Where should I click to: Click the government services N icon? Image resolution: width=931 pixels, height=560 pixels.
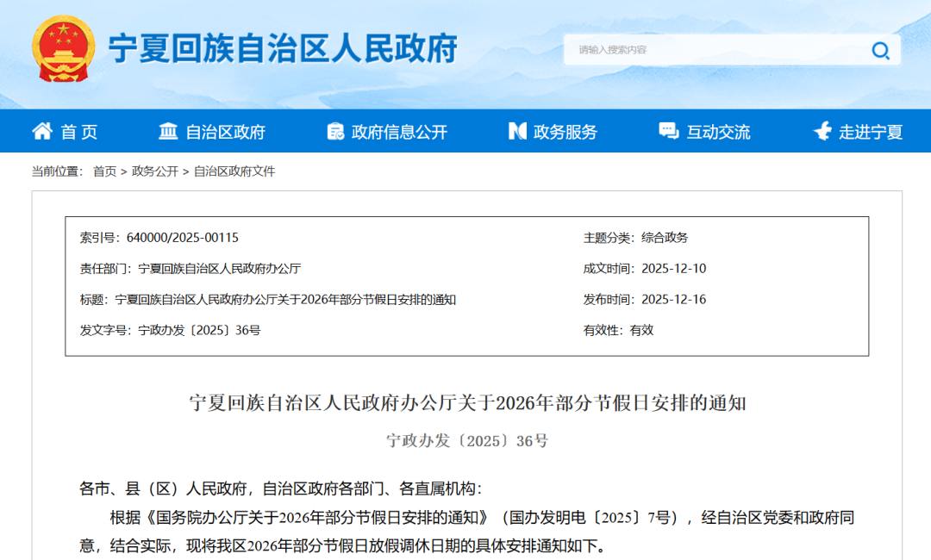[x=517, y=131]
